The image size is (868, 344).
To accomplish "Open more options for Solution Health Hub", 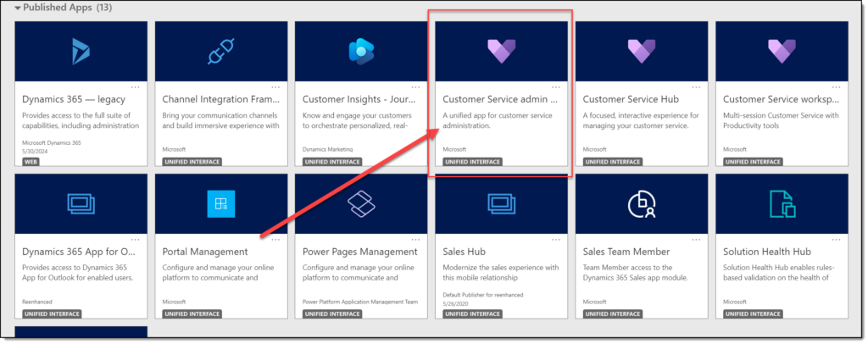I will pos(837,240).
